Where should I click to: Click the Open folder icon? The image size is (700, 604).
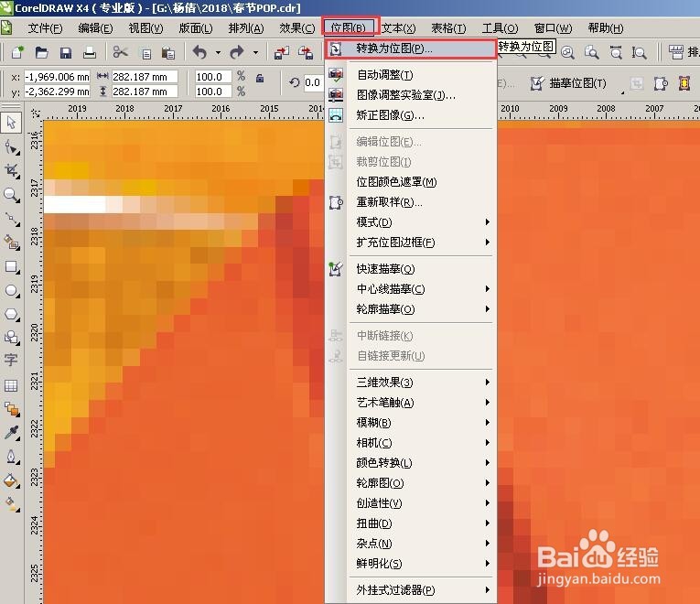click(x=41, y=53)
